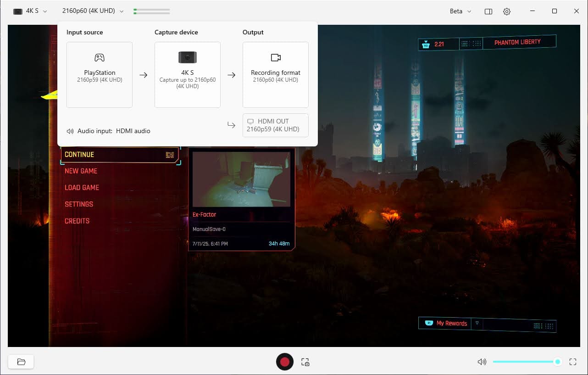Click the monitor icon beside HDMI OUT
This screenshot has height=375, width=588.
tap(250, 122)
